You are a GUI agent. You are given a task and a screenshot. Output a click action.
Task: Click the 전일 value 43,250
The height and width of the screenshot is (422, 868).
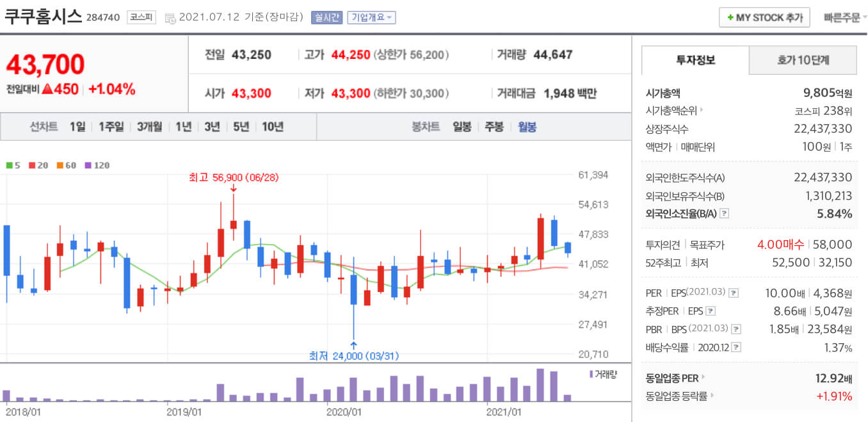point(252,55)
